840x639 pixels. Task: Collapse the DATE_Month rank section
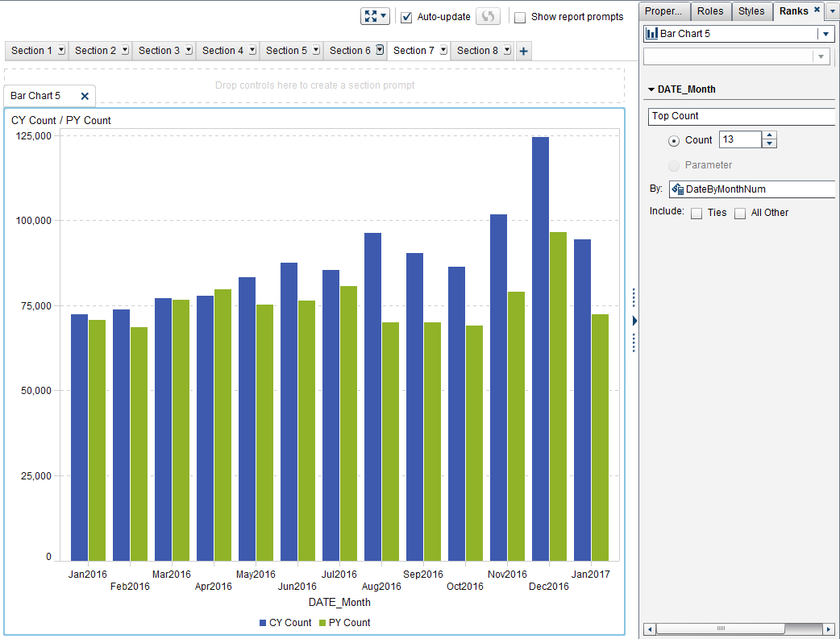coord(651,89)
